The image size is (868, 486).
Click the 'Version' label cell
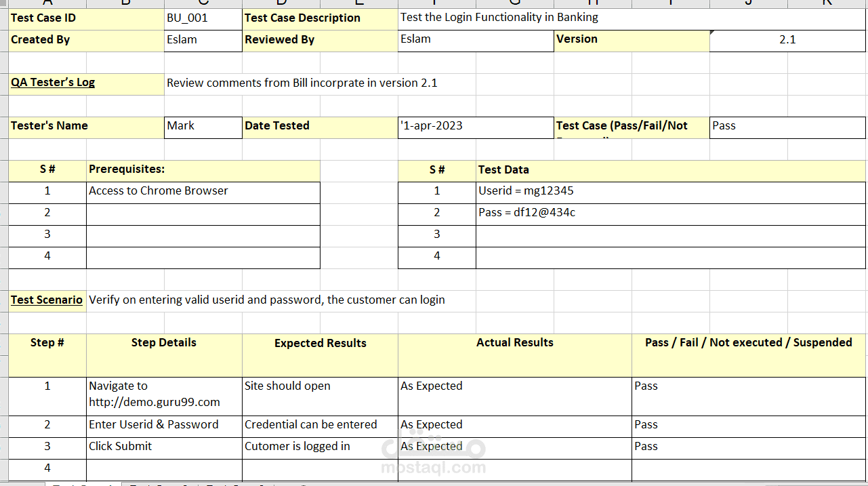[x=632, y=41]
